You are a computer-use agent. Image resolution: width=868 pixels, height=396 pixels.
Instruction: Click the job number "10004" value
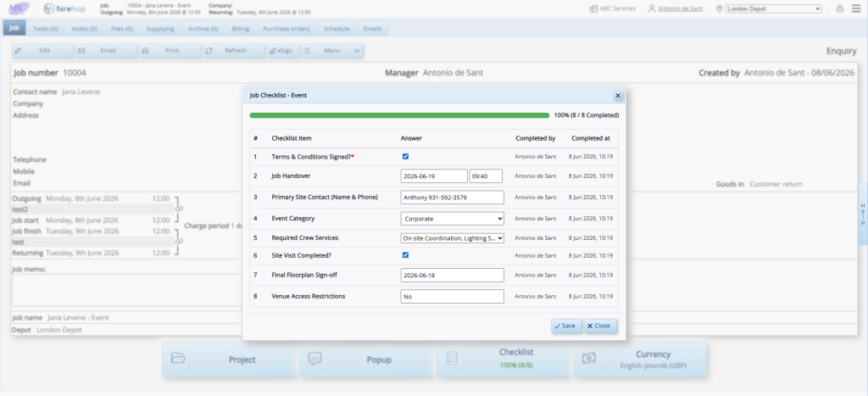[75, 73]
